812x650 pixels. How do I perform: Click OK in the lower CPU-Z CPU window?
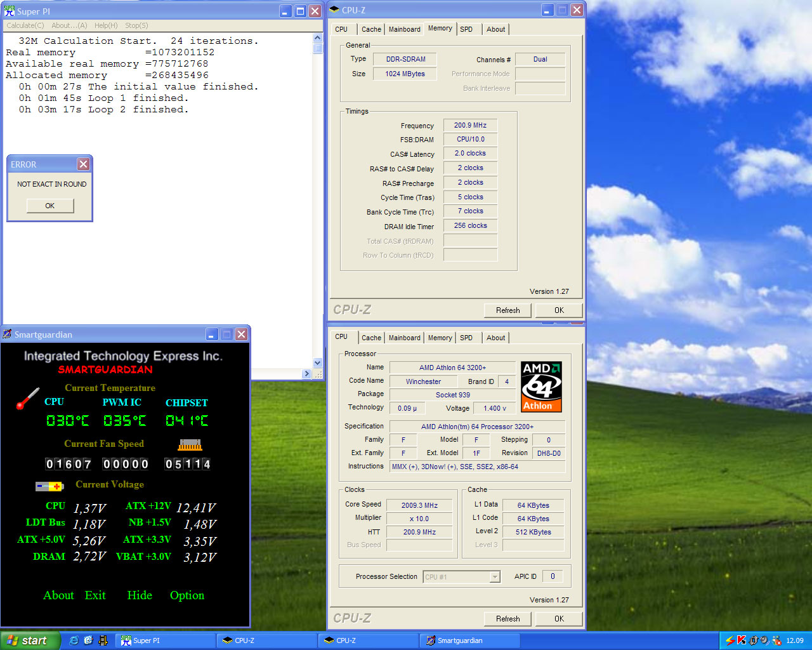pos(559,618)
